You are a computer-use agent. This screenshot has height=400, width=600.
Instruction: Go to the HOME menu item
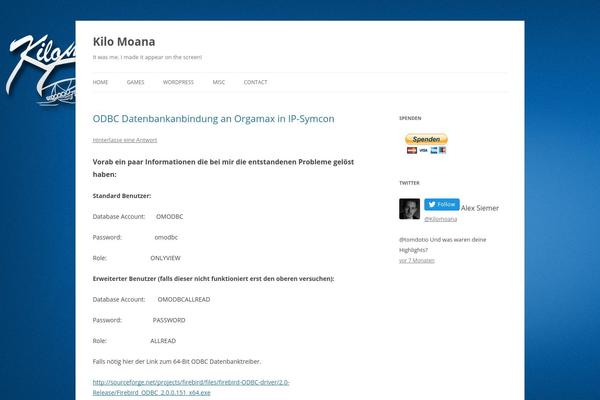pos(100,82)
